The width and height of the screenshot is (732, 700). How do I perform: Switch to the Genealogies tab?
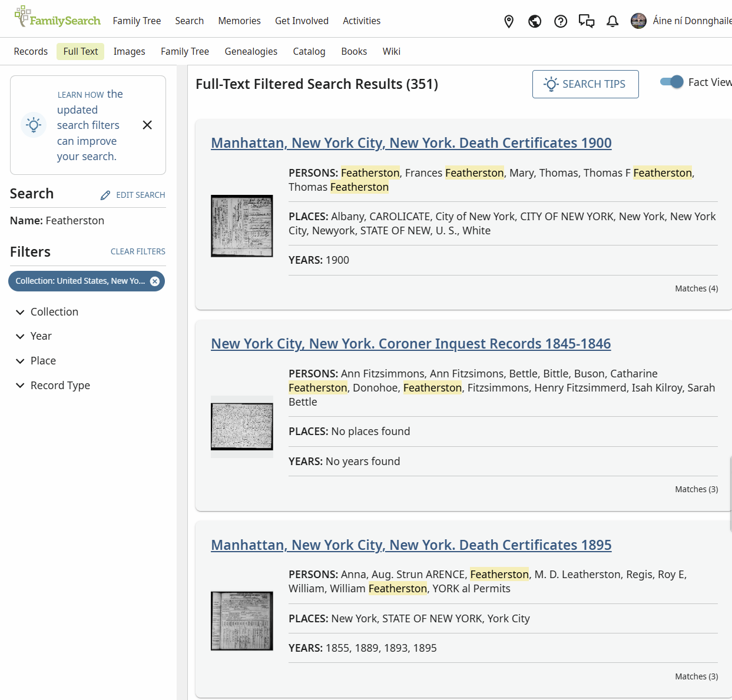[251, 52]
